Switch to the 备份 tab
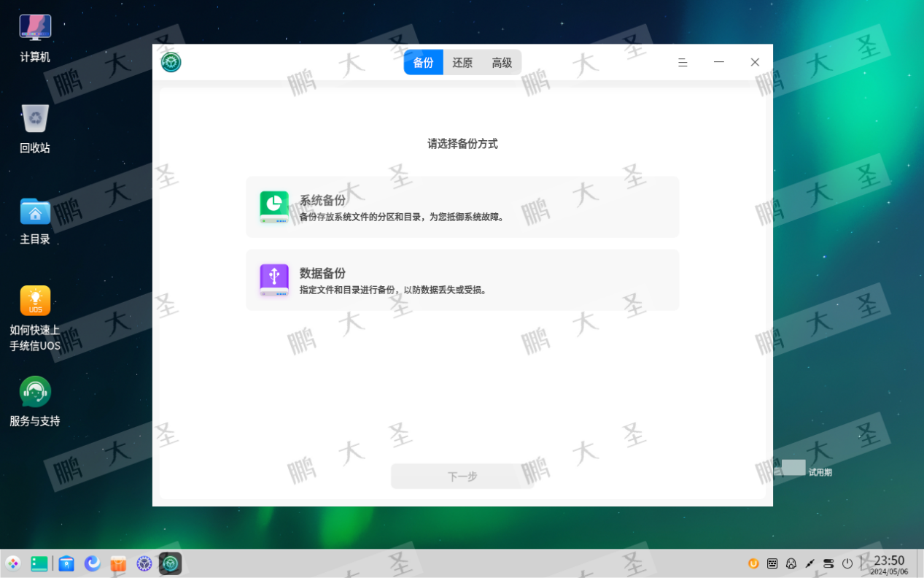 click(x=424, y=63)
